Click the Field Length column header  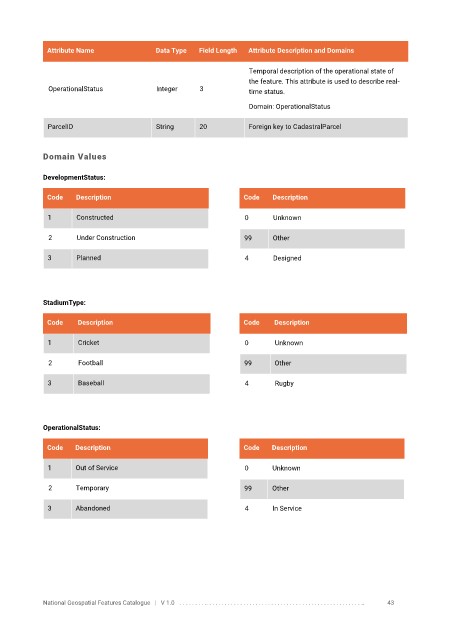click(x=218, y=51)
